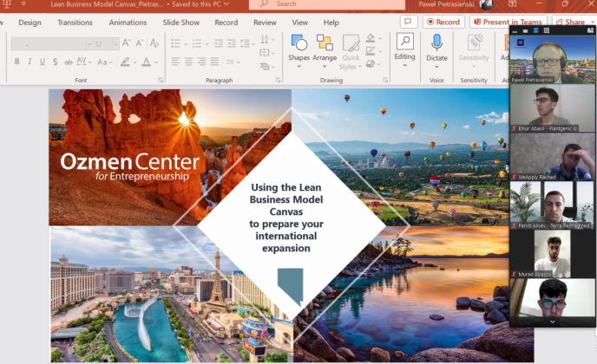Open Shape Outline options
Viewport: 597px width, 364px height.
point(371,50)
